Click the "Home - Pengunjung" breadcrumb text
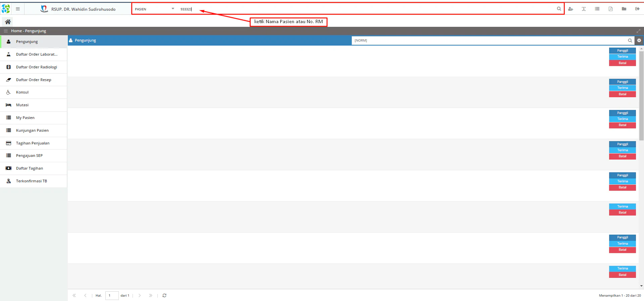 [x=29, y=31]
